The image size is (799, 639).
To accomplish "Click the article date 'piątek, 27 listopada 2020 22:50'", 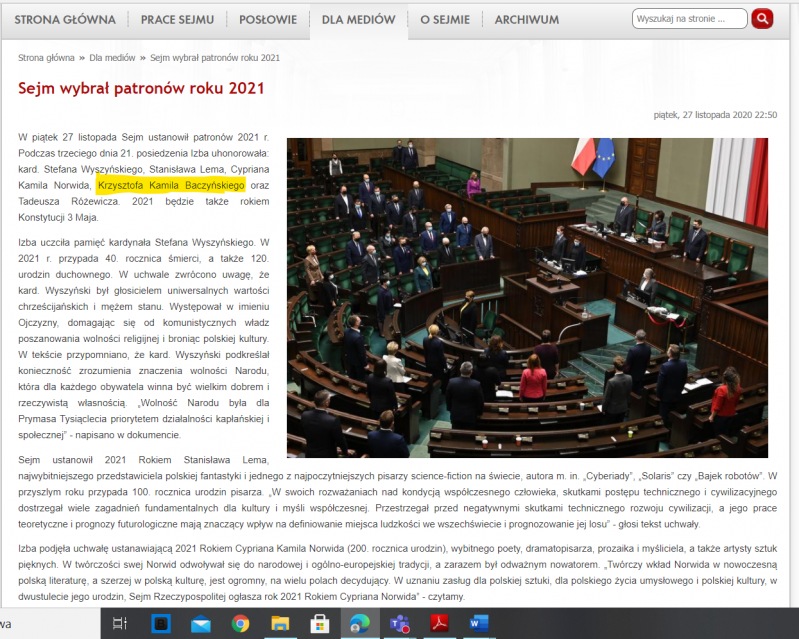I will click(x=715, y=115).
